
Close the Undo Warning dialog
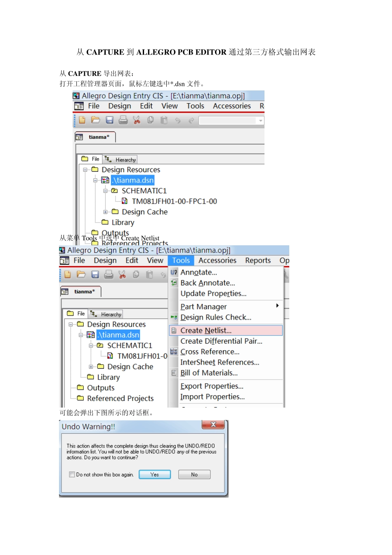click(x=213, y=425)
